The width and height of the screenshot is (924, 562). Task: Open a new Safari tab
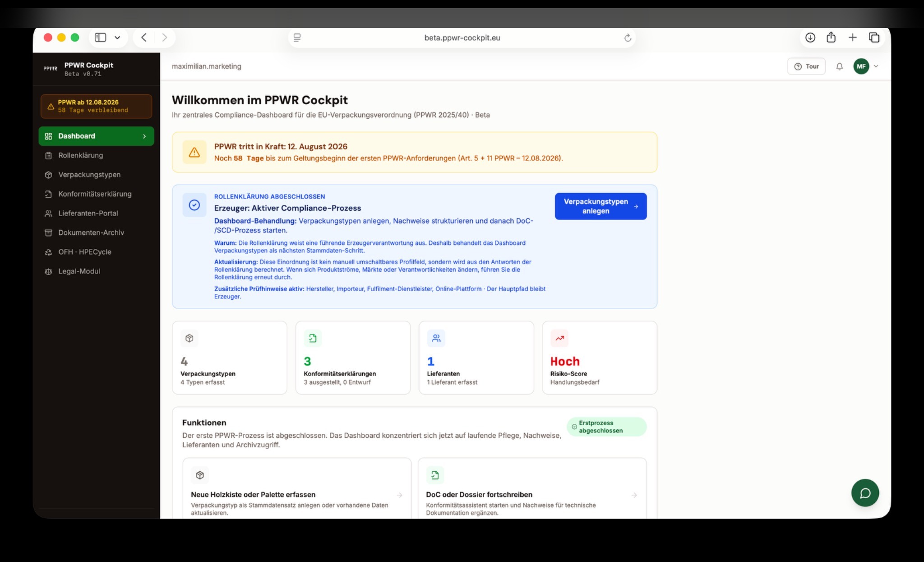852,37
